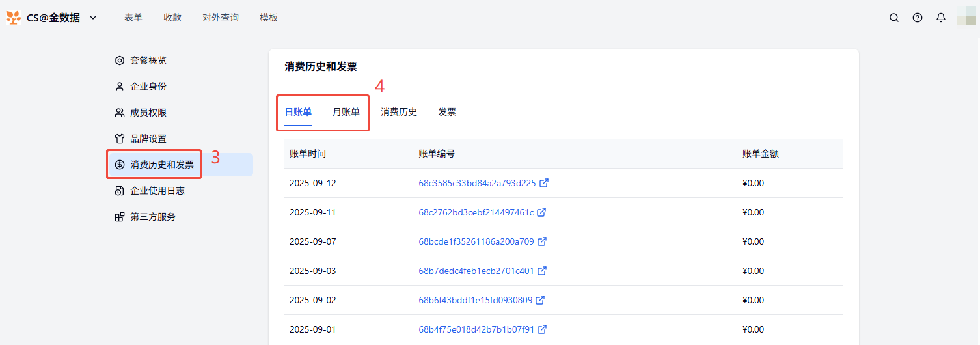Select 成员权限 in the sidebar

[x=148, y=113]
